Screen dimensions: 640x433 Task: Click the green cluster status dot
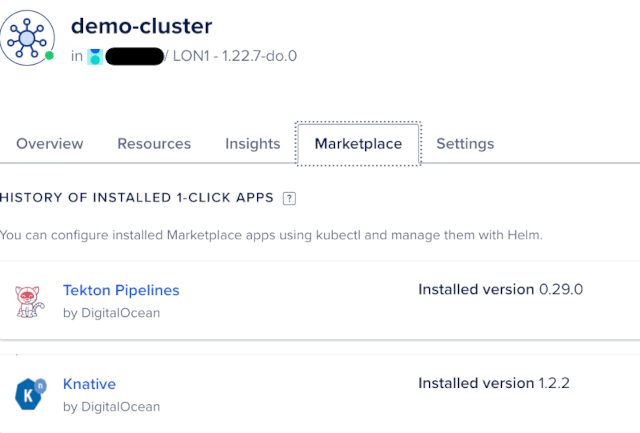point(49,56)
